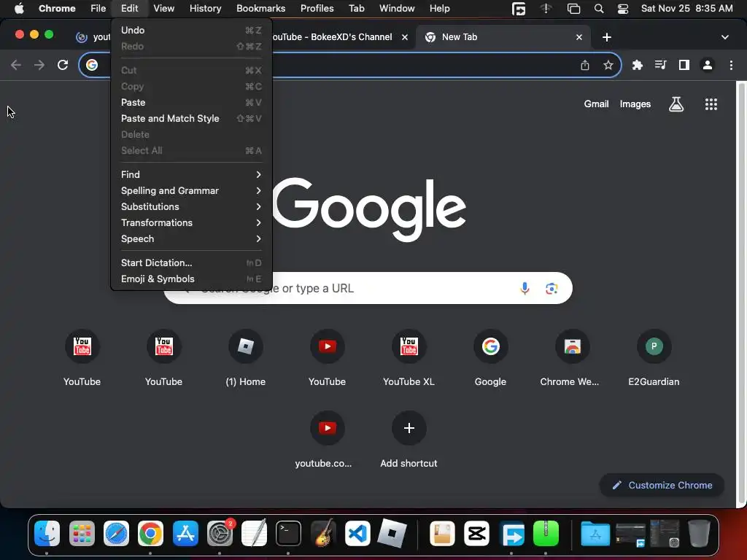Click the Google search box
747x560 pixels.
(x=368, y=288)
